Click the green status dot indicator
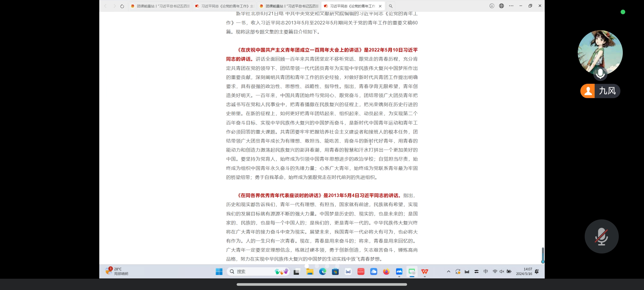The width and height of the screenshot is (644, 290). click(623, 12)
